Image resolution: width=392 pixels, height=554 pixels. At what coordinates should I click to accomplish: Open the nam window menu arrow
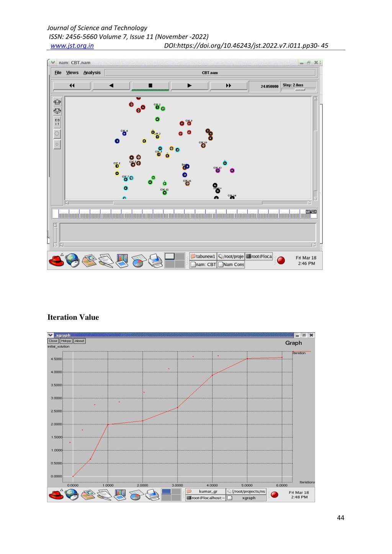coord(53,62)
